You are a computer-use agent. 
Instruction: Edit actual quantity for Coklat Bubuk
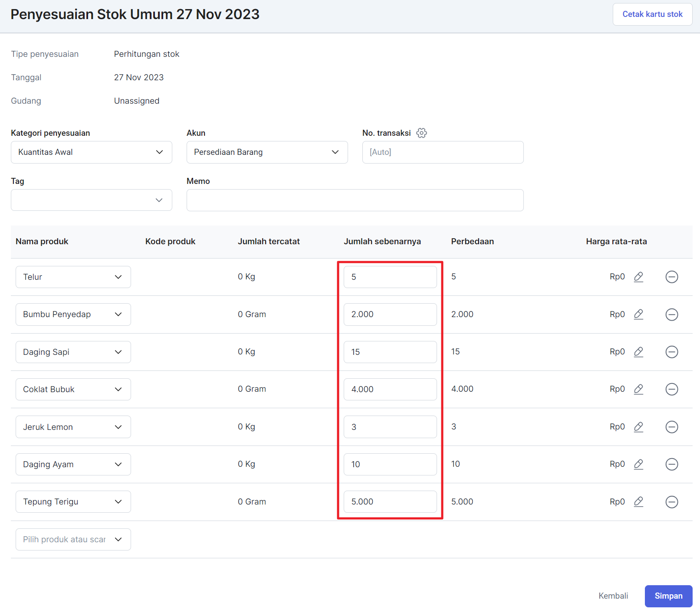pos(390,389)
